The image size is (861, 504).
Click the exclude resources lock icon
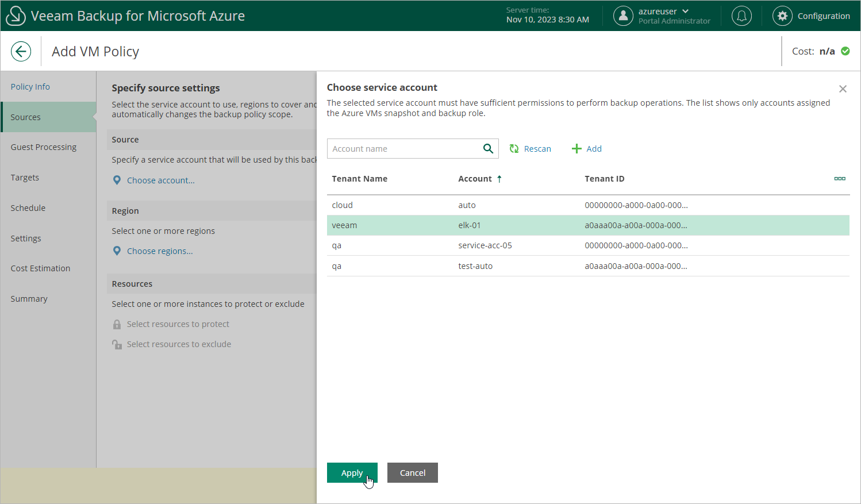click(117, 344)
